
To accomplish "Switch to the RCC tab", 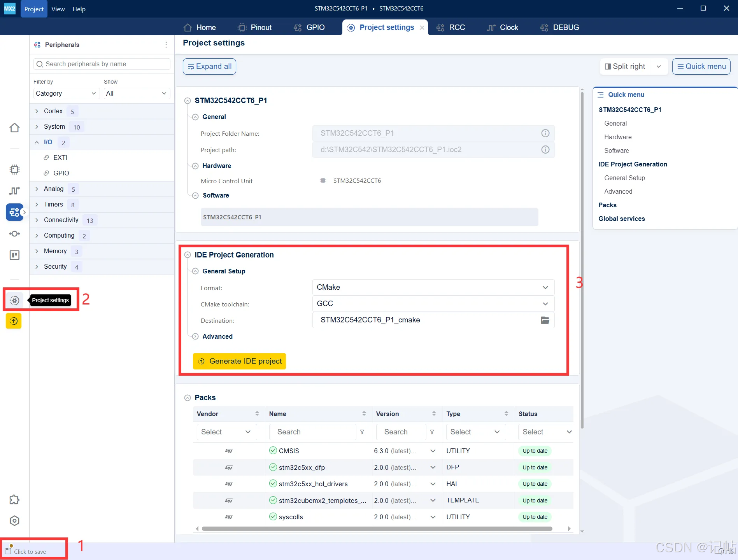I will (x=451, y=28).
